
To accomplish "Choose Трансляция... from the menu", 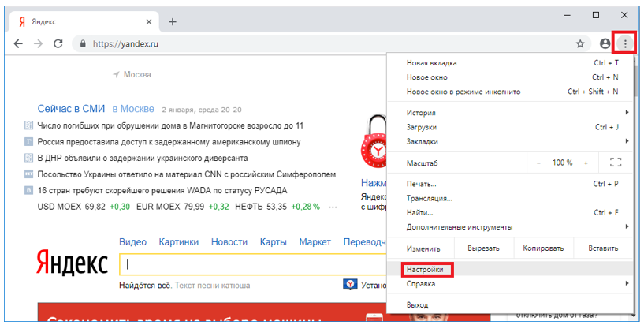I will (x=510, y=198).
